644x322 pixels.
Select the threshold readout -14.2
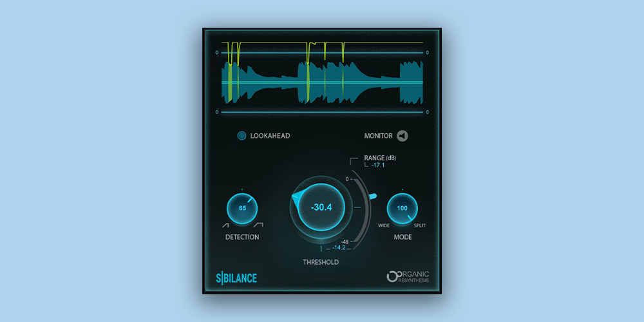click(339, 248)
